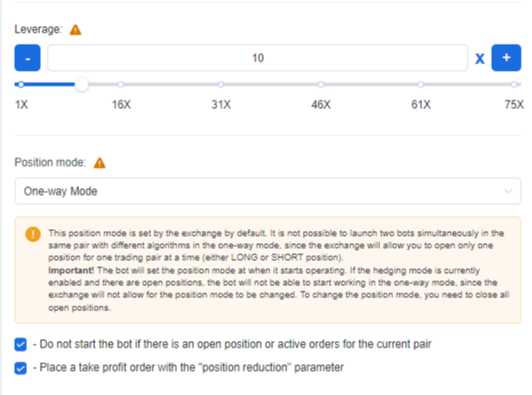Click the Position mode warning triangle icon
This screenshot has width=532, height=395.
[x=100, y=163]
